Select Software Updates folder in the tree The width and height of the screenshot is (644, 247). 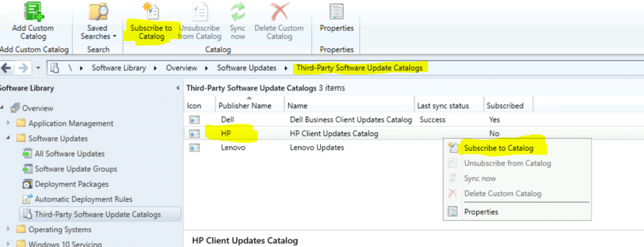(x=58, y=139)
